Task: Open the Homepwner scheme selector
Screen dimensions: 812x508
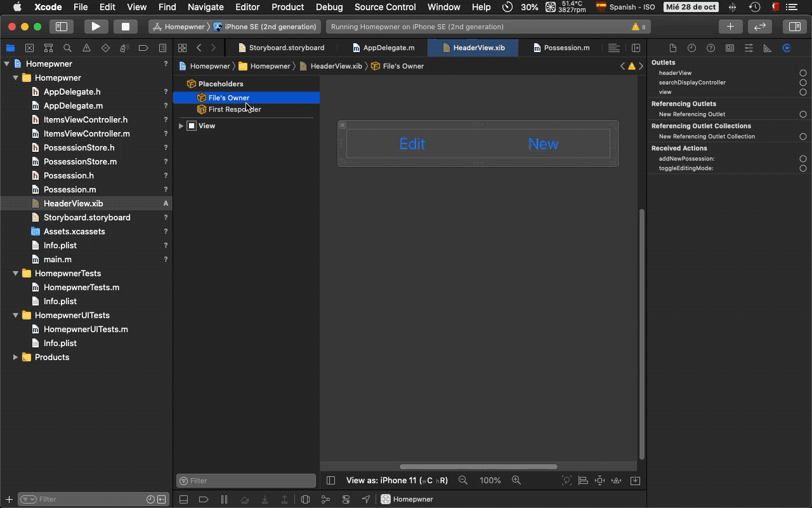Action: click(x=179, y=27)
